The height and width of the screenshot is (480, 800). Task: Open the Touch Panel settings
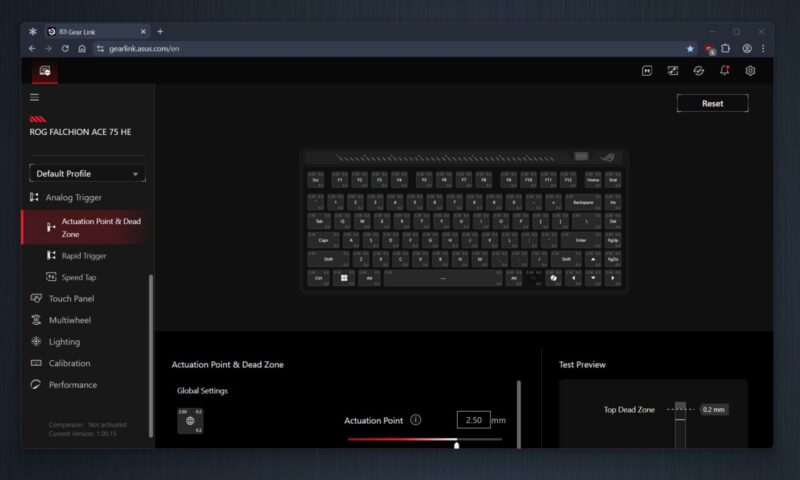click(x=71, y=298)
